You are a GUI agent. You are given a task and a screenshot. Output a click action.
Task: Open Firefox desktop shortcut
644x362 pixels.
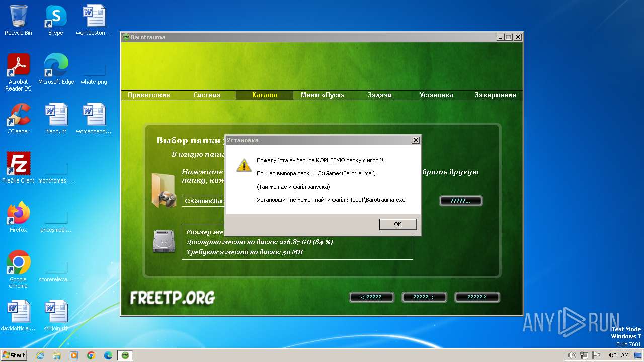(18, 217)
